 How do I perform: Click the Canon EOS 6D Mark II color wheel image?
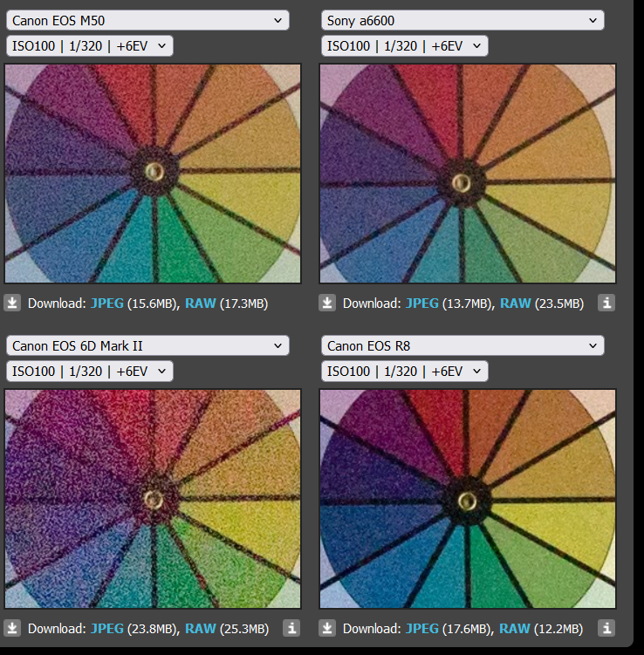153,499
